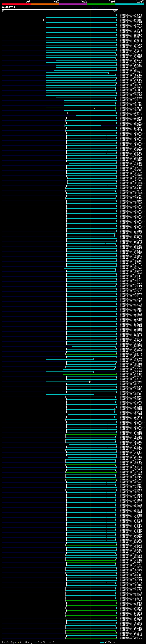
Task: Click label UniRef100_Q8LF48
Action: 131,70
